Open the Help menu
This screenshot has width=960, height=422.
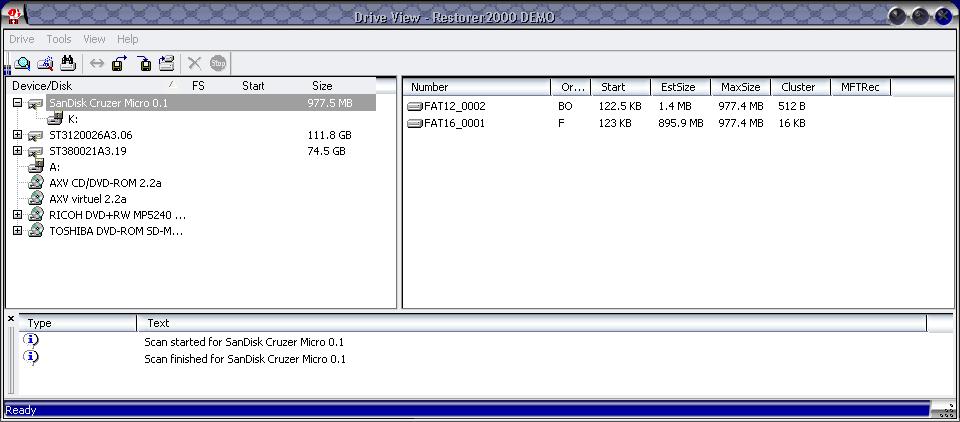pos(127,39)
